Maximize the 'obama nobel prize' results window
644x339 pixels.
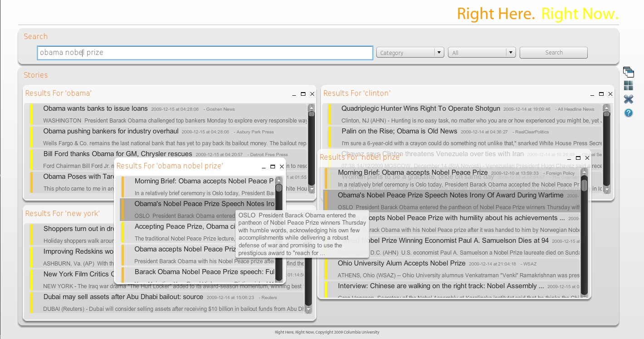[273, 167]
